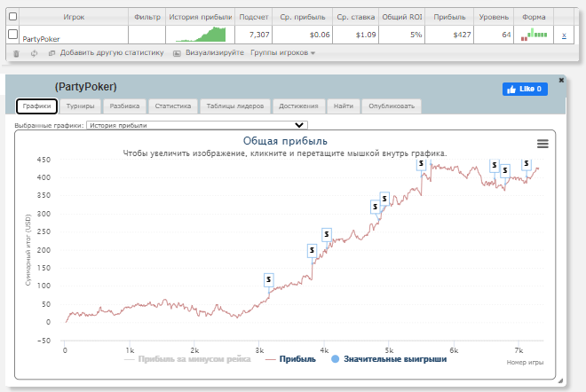Viewport: 586px width, 392px height.
Task: Click the profit history sparkline thumbnail
Action: click(x=201, y=35)
